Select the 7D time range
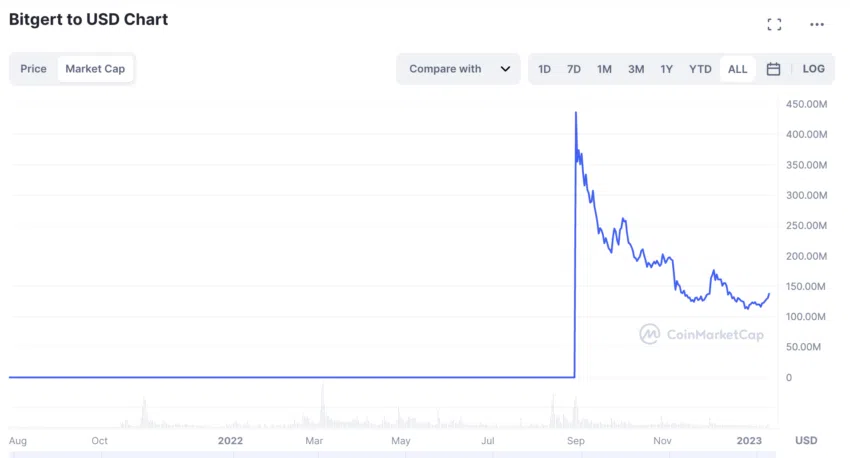This screenshot has width=850, height=458. pyautogui.click(x=574, y=69)
